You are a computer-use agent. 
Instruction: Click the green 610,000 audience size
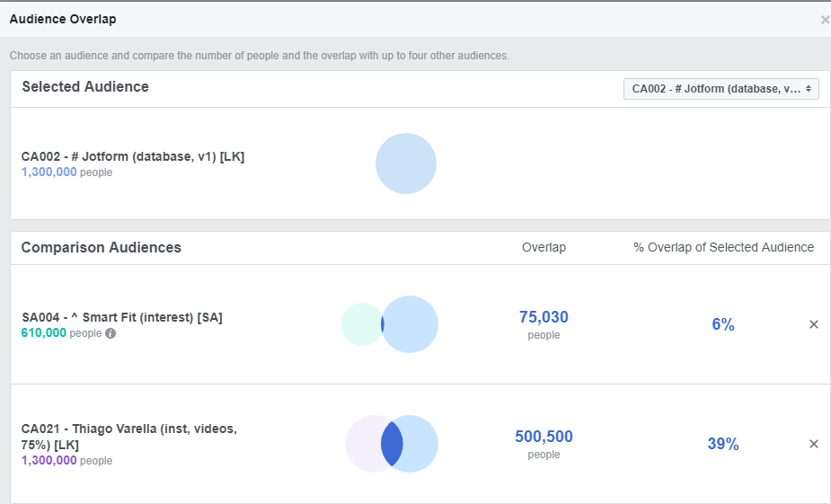coord(43,333)
